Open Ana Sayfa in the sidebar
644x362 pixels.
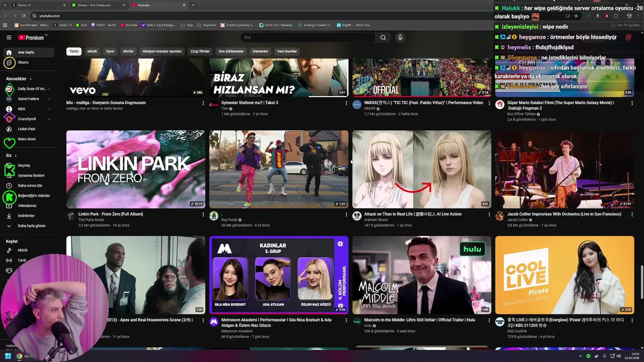(x=29, y=52)
